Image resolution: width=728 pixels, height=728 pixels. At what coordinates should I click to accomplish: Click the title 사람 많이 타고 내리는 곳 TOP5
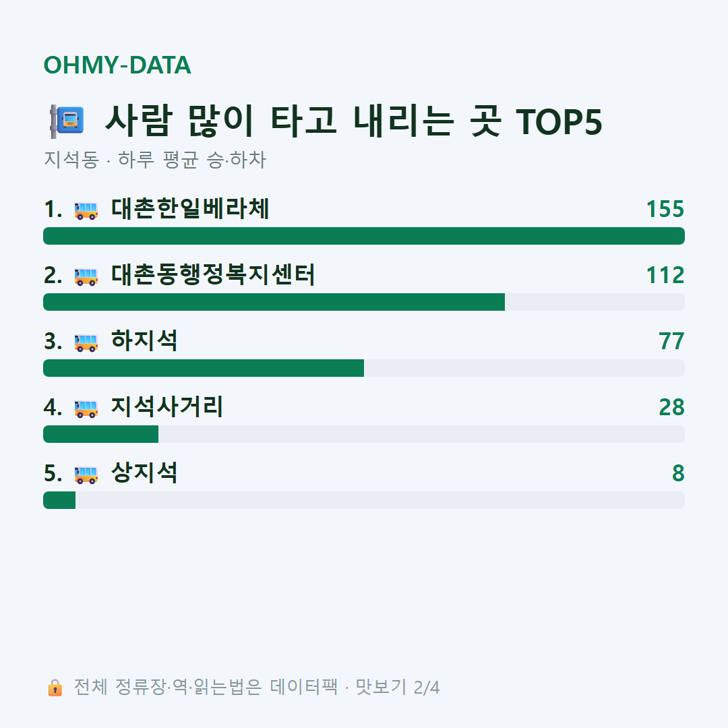354,121
